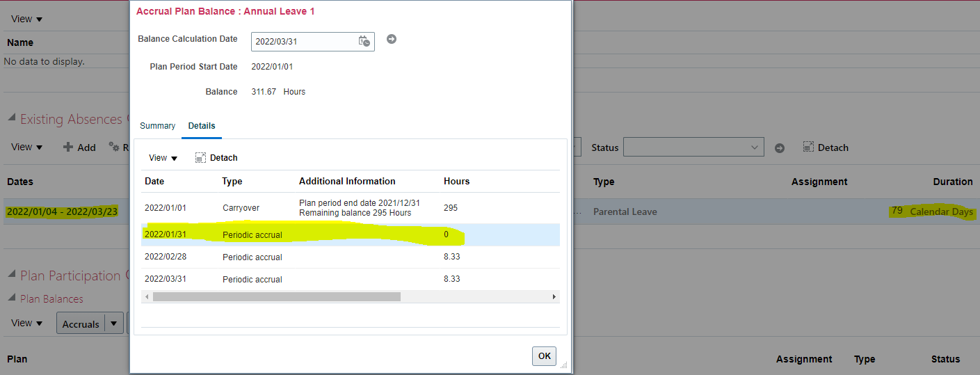Click the Accrual Plan Balance dialog title
This screenshot has height=375, width=980.
point(225,11)
